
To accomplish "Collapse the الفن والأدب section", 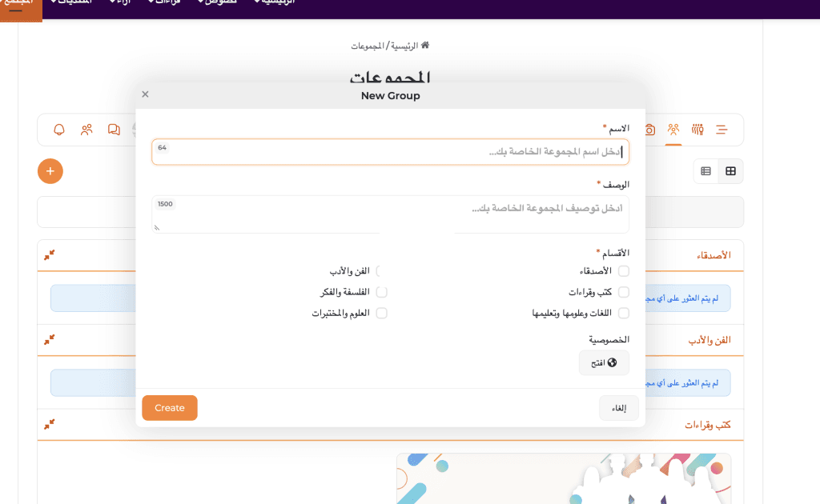I will pos(50,340).
